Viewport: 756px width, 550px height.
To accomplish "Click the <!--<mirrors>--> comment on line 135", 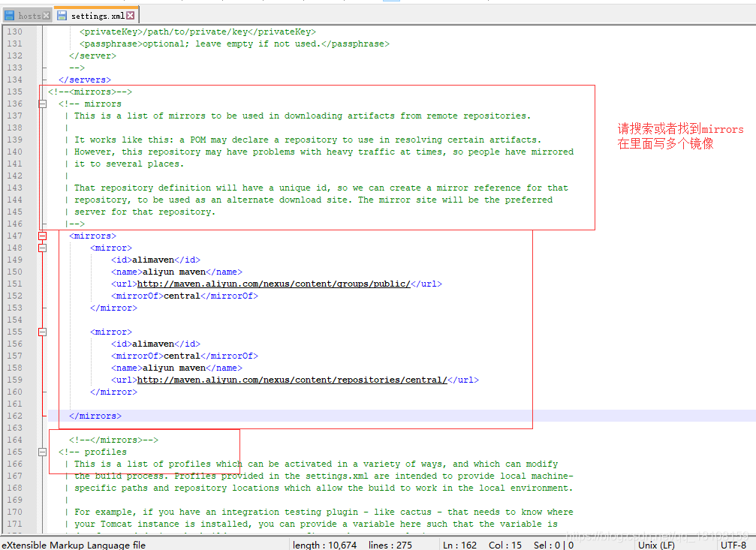I will pos(90,92).
